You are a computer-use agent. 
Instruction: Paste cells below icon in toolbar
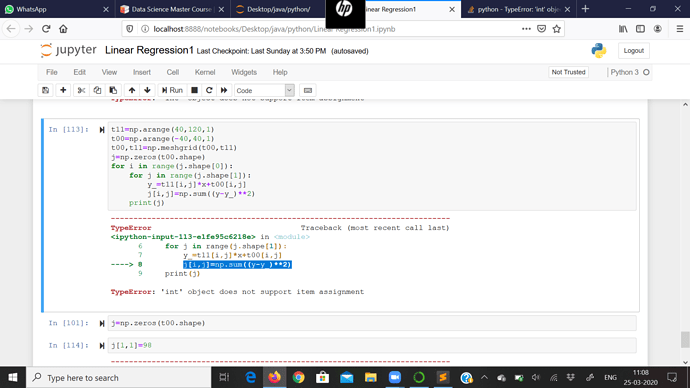click(113, 90)
